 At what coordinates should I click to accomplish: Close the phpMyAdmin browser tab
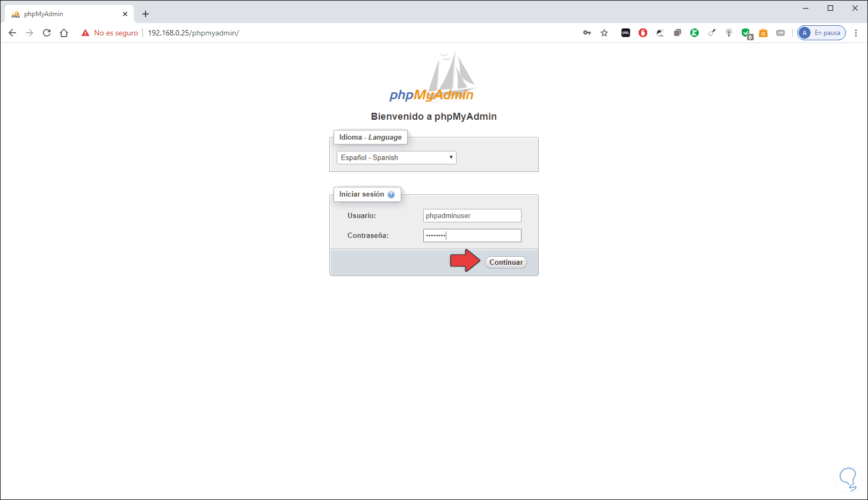tap(125, 14)
